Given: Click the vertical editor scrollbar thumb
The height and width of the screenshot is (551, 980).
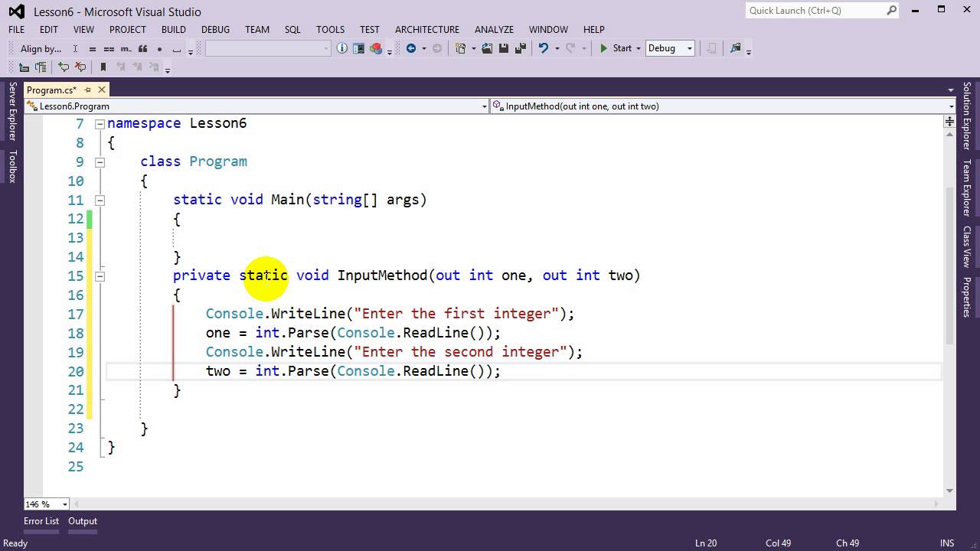Looking at the screenshot, I should 949,265.
